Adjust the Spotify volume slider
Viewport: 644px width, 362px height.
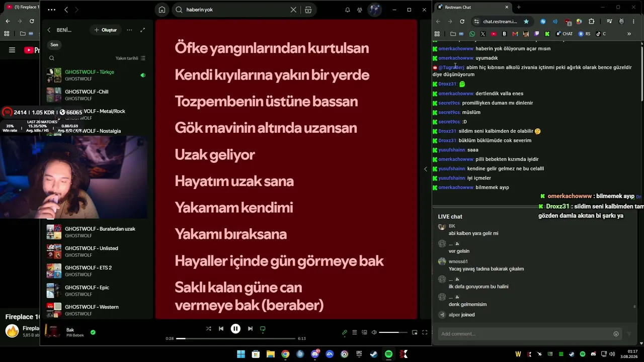393,332
